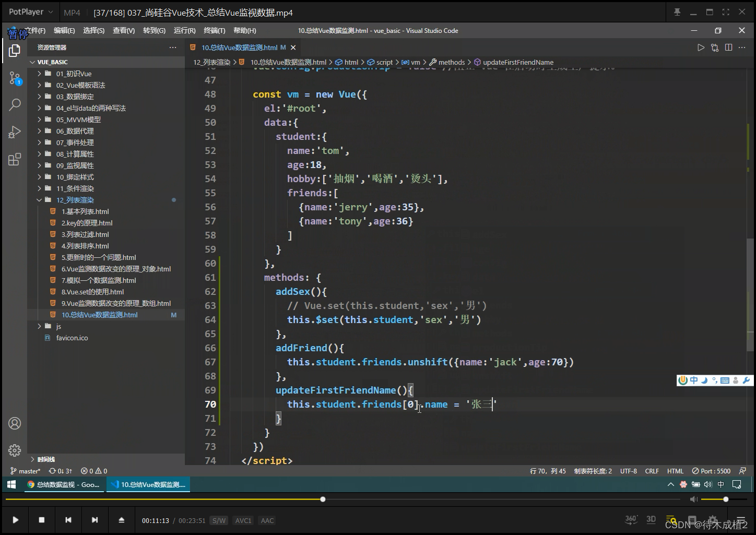Adjust the PotPlayer volume slider

725,500
